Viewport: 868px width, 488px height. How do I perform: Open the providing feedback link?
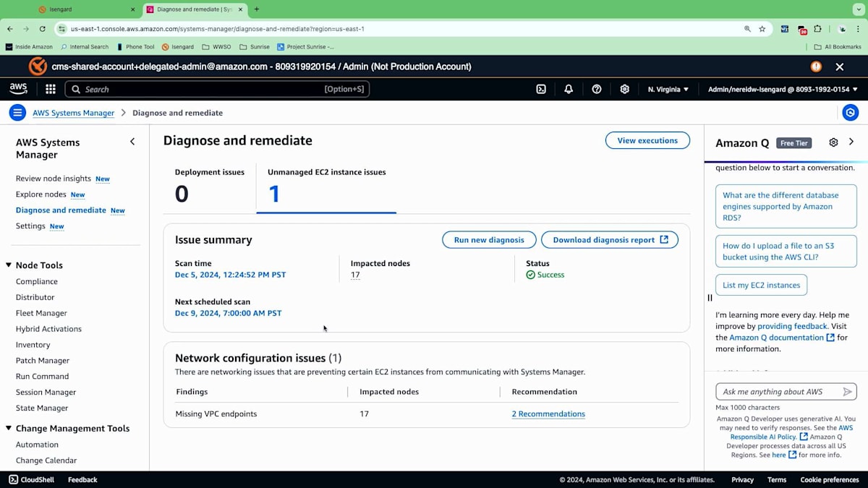pos(793,326)
